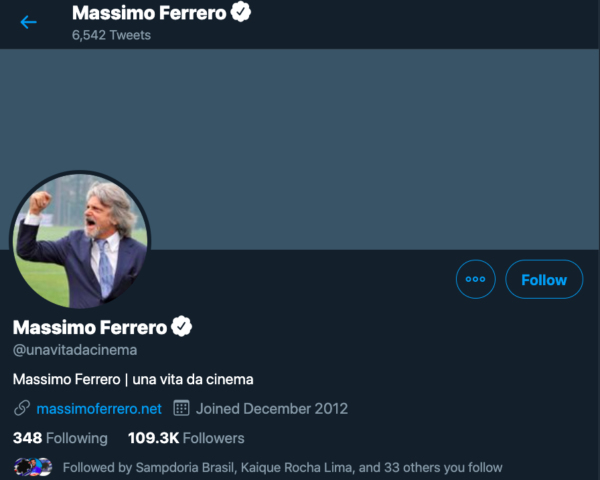Screen dimensions: 600x480
Task: Open the massimoferrero.net website link
Action: click(x=98, y=408)
